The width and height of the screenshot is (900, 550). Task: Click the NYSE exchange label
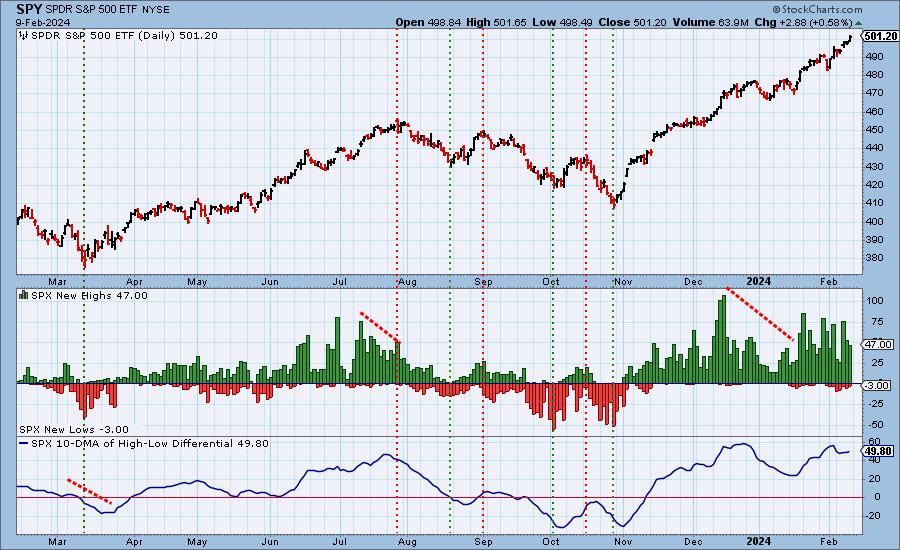tap(157, 10)
